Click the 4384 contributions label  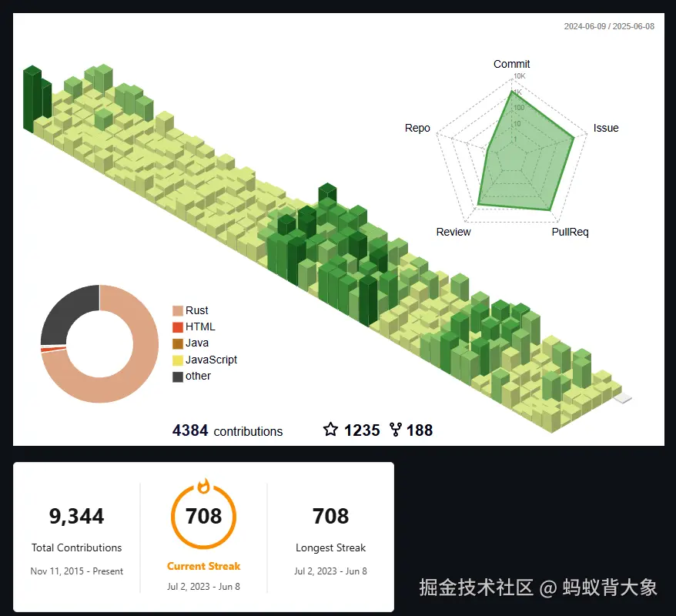227,430
